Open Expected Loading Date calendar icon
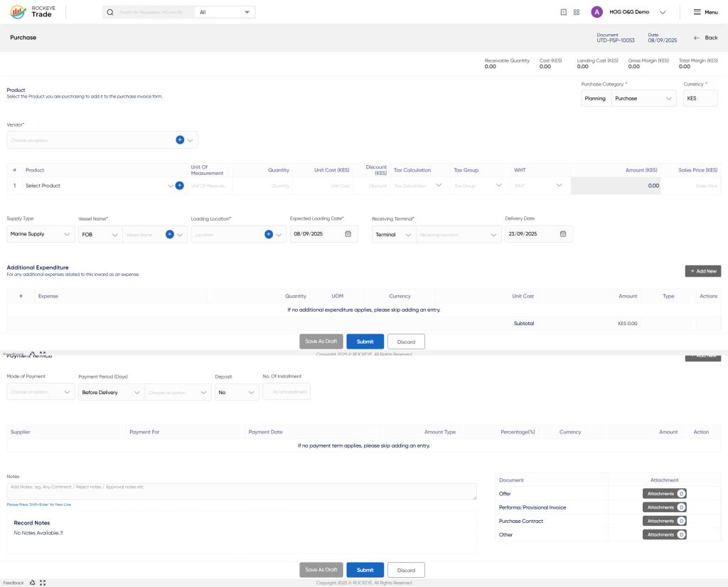The width and height of the screenshot is (728, 587). point(348,234)
